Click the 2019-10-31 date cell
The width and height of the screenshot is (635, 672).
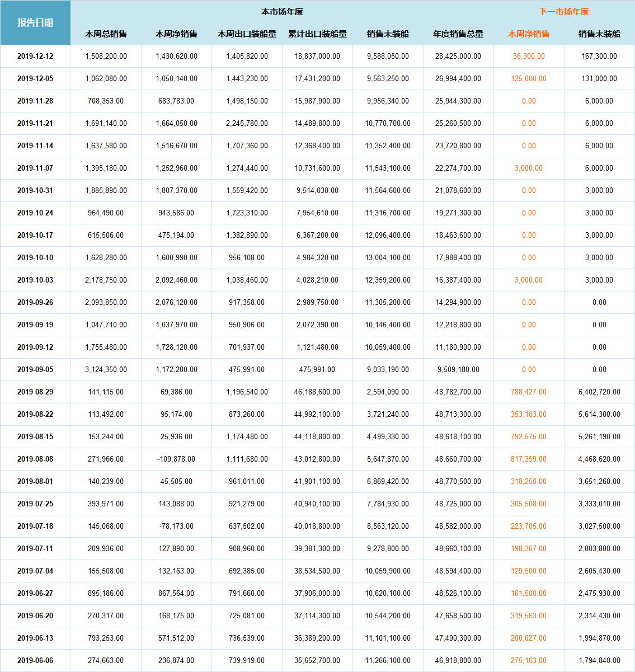tap(35, 190)
